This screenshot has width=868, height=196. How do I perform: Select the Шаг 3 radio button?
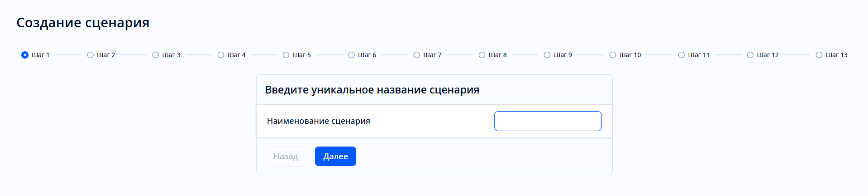[156, 55]
